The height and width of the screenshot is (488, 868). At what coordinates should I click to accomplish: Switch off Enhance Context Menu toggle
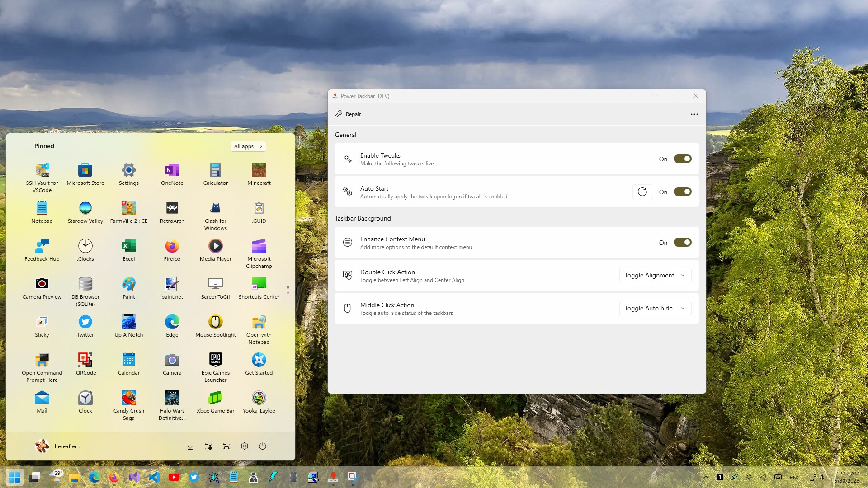[x=682, y=242]
